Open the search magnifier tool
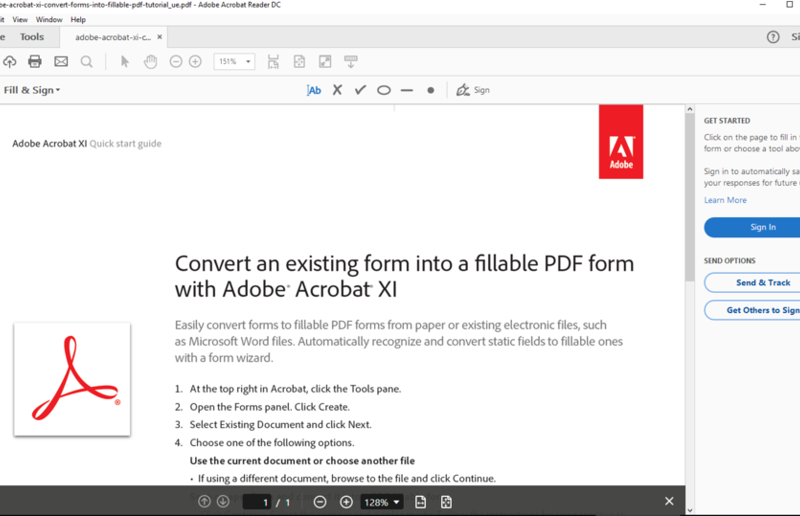The height and width of the screenshot is (516, 800). (x=87, y=62)
